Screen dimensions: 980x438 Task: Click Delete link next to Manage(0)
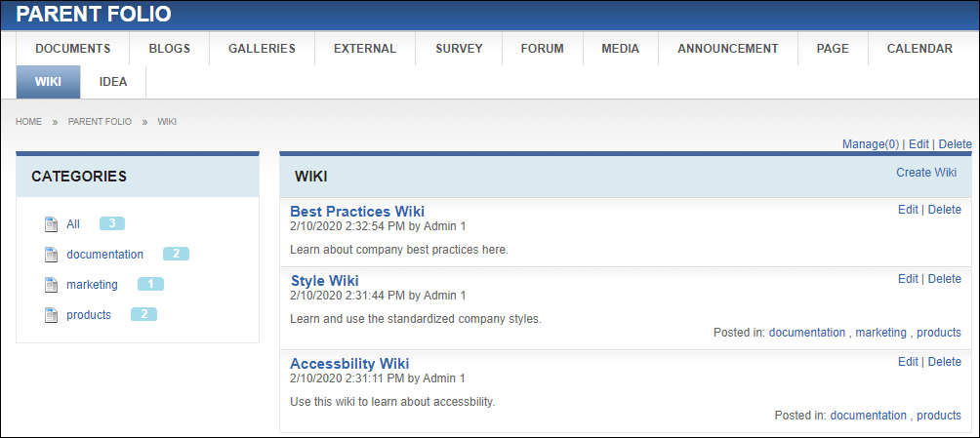coord(955,144)
